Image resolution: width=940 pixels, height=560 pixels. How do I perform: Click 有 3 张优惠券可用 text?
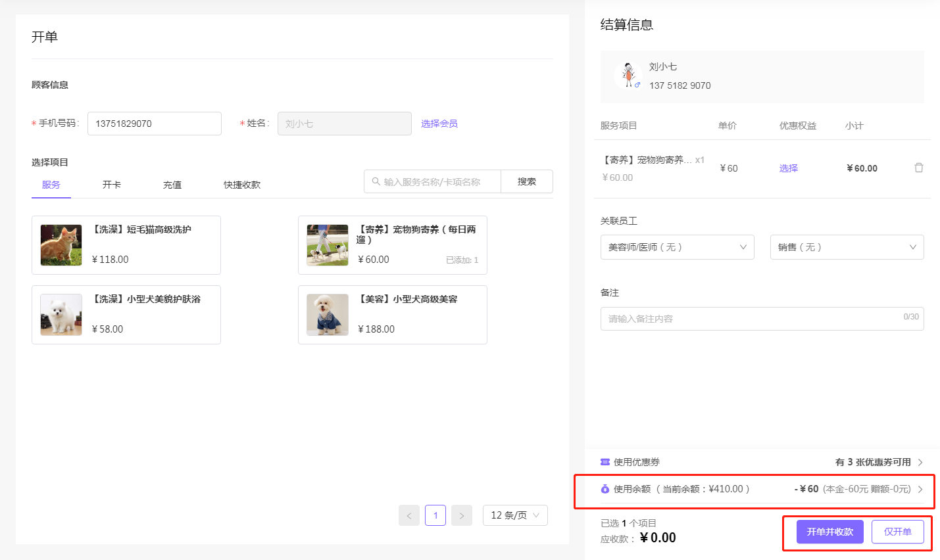pyautogui.click(x=873, y=462)
